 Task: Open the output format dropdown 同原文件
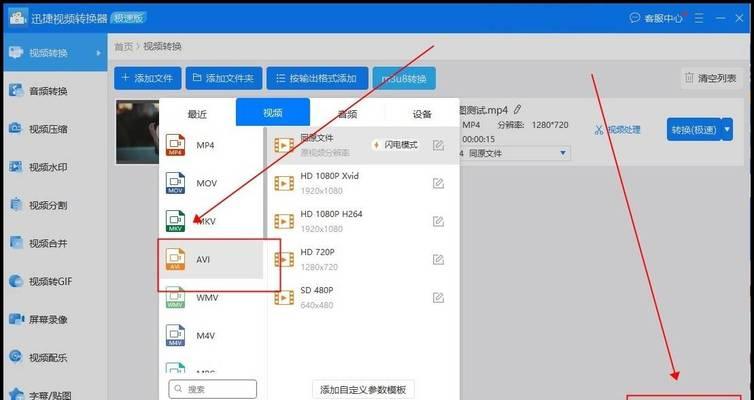tap(515, 153)
